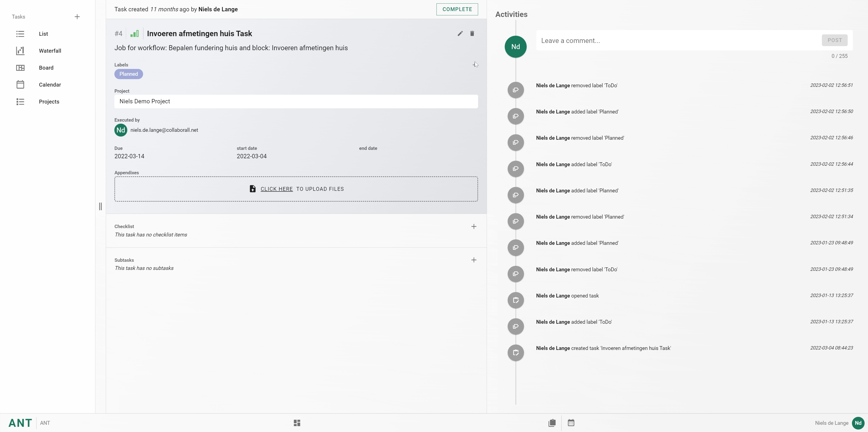
Task: Mark the task with the COMPLETE button
Action: click(457, 9)
